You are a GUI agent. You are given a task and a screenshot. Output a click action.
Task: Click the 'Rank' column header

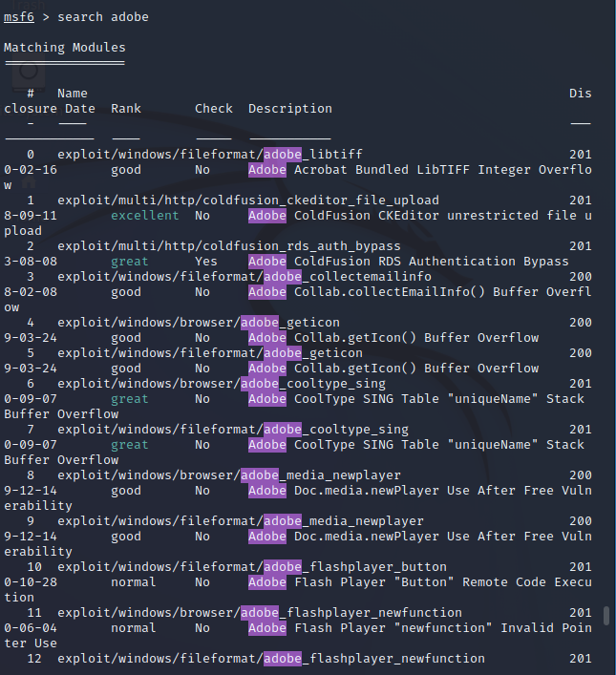[126, 109]
